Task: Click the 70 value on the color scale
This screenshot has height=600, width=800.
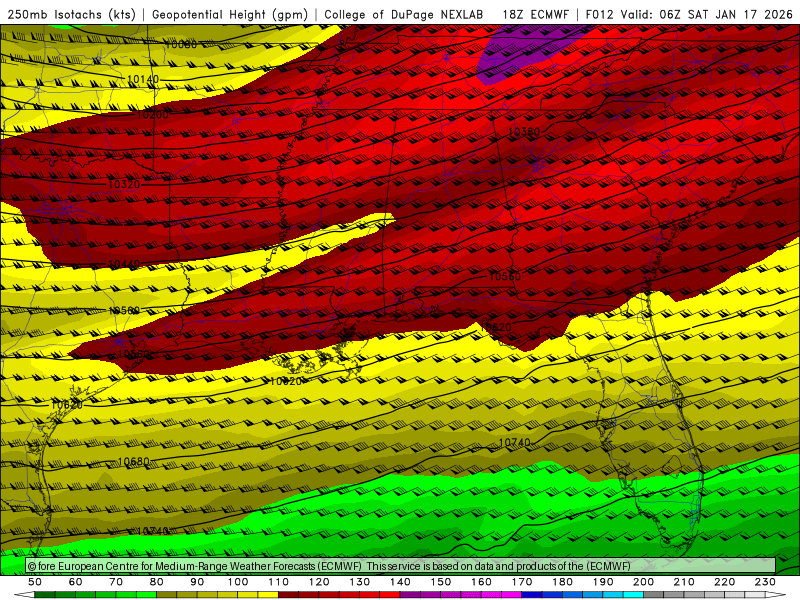Action: point(116,582)
